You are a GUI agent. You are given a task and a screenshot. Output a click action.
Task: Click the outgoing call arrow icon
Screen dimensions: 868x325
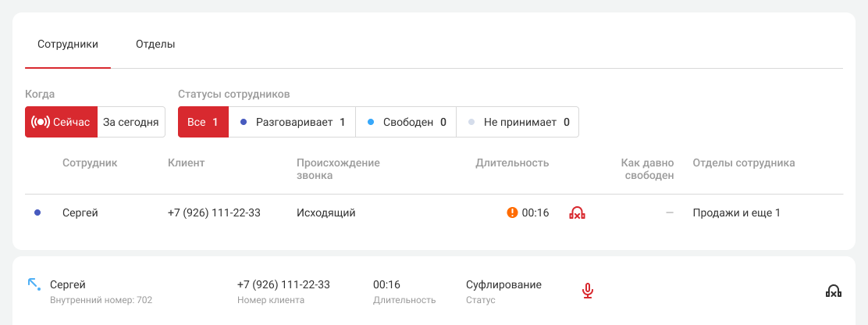(x=34, y=284)
